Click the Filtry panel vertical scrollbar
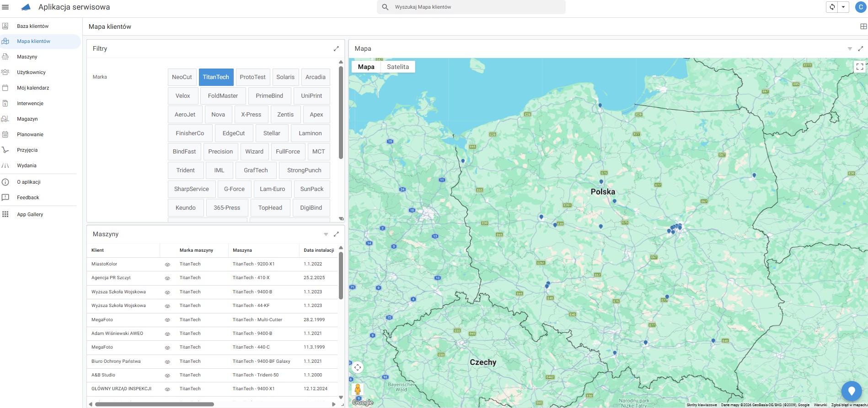 click(341, 112)
